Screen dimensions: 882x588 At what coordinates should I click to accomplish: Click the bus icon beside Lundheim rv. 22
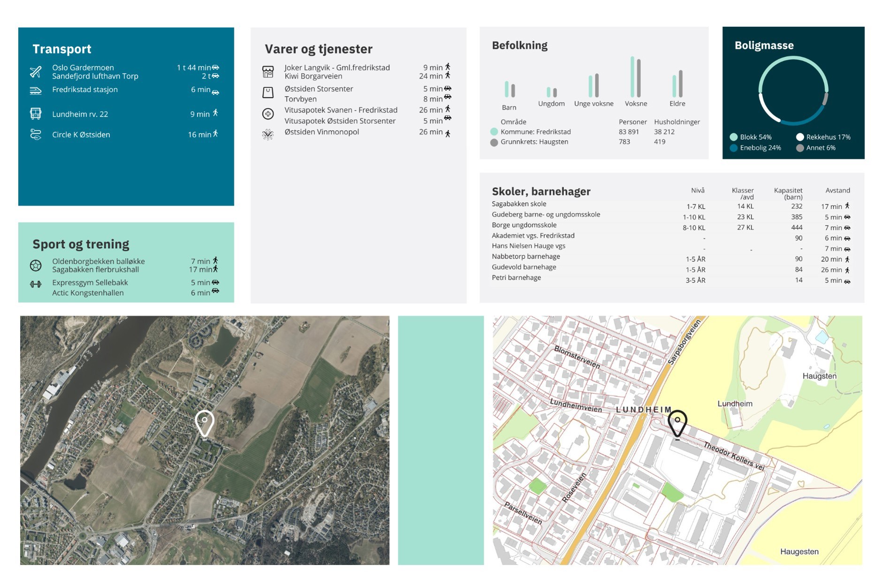(36, 114)
